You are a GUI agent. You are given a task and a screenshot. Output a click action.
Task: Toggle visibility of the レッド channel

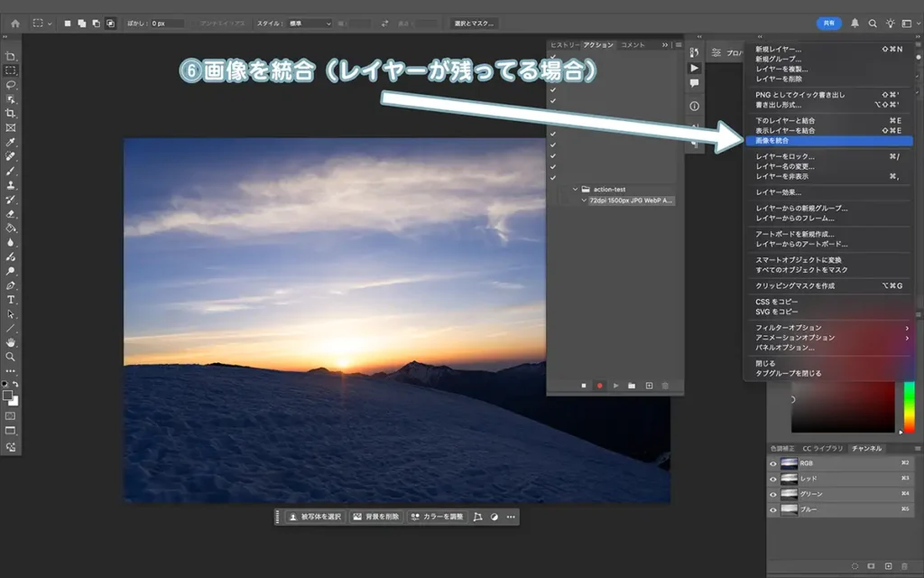[773, 479]
